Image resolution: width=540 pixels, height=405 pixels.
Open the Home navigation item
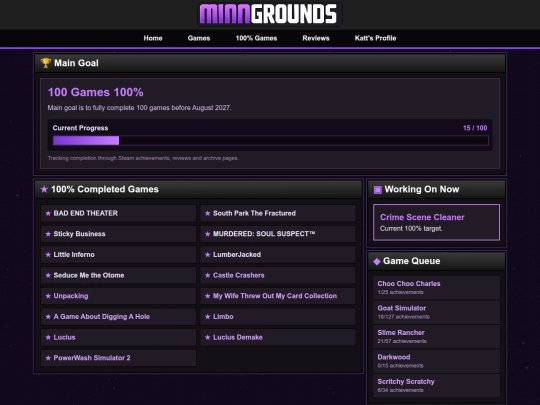coord(153,38)
